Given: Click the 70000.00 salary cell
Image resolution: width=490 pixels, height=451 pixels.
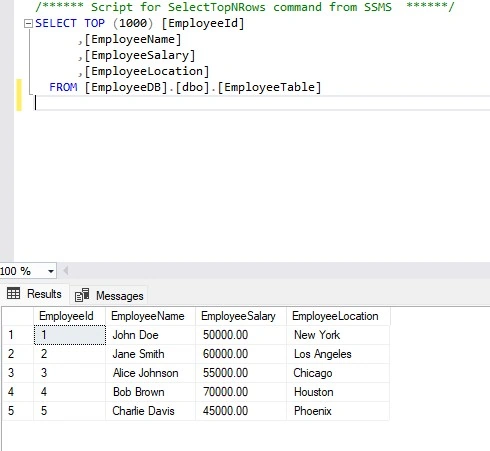Looking at the screenshot, I should tap(241, 392).
